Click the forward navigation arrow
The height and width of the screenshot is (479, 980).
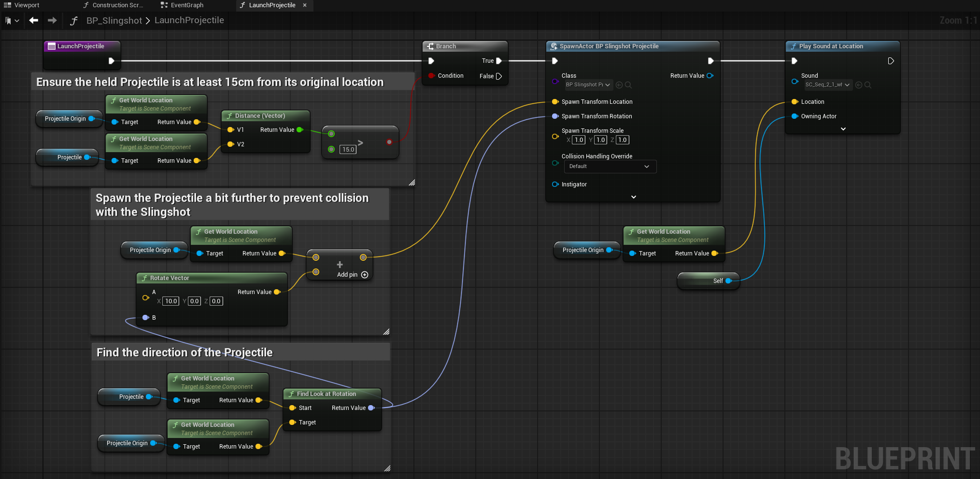point(52,20)
